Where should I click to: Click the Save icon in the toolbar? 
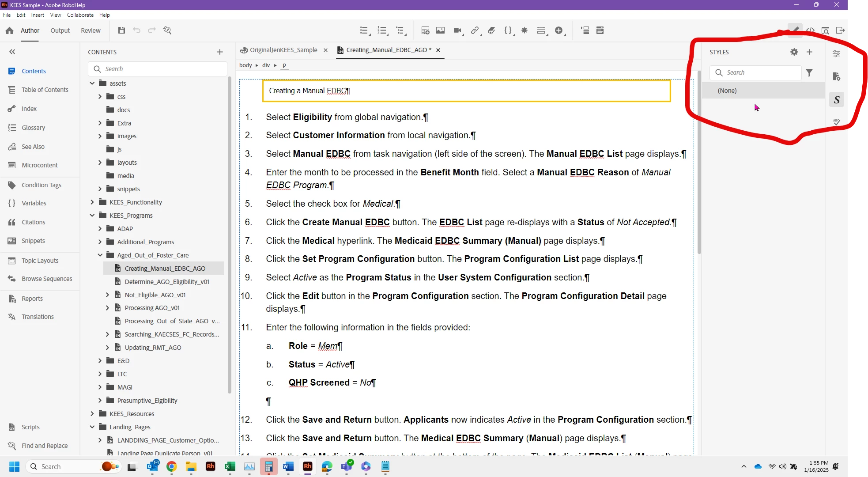(121, 30)
